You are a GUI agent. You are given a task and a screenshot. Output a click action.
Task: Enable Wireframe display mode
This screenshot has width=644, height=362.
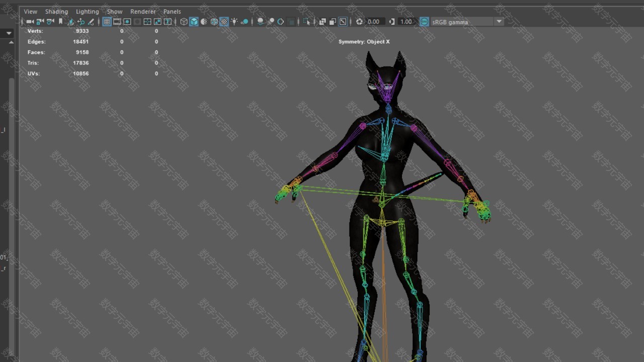[183, 22]
